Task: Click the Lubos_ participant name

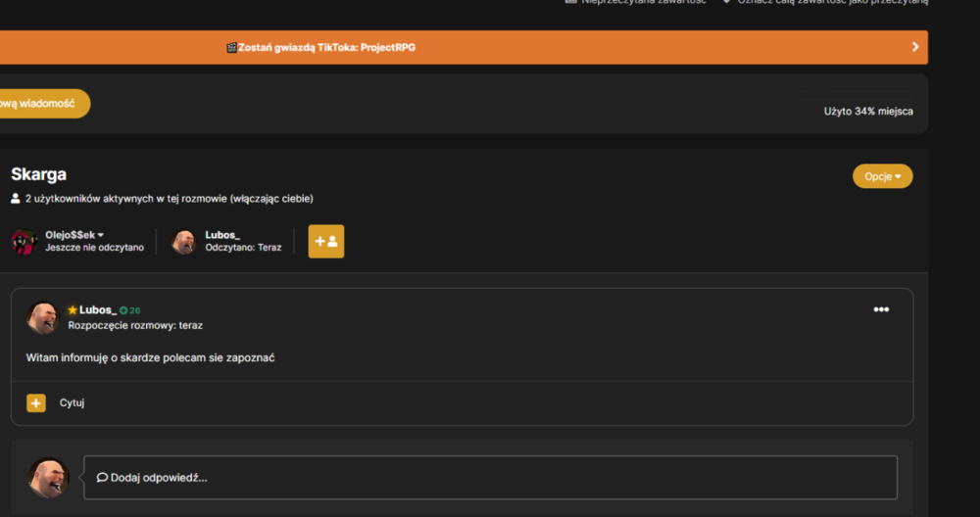Action: [x=222, y=235]
